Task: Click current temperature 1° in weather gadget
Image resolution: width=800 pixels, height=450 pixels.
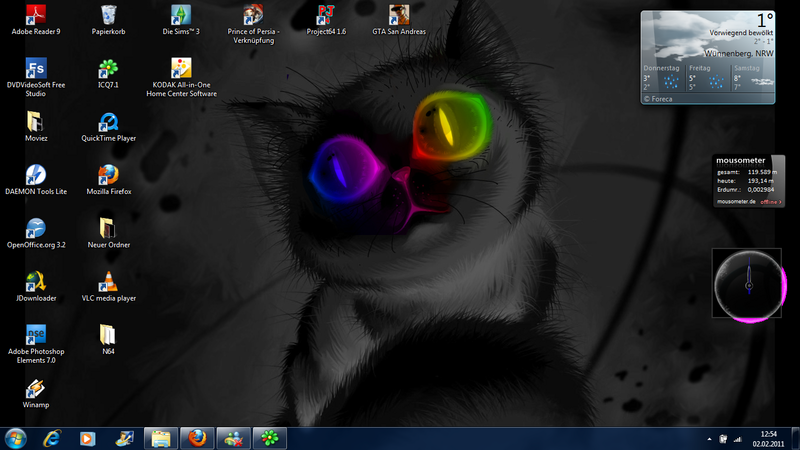Action: pyautogui.click(x=764, y=20)
